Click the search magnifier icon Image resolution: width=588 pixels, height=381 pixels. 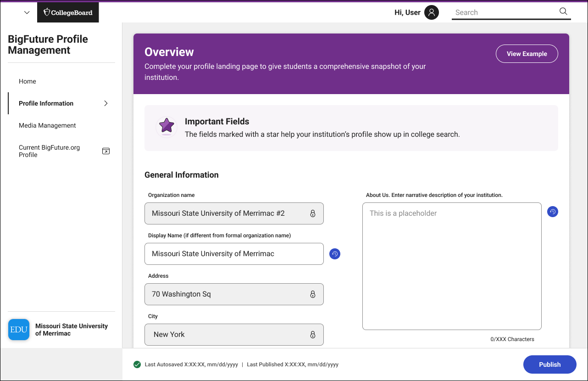563,11
